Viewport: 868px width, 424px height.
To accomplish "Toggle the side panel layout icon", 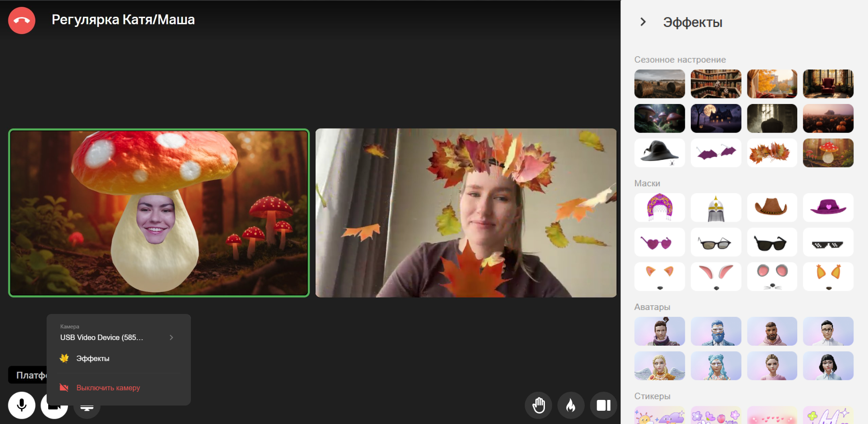I will click(603, 406).
